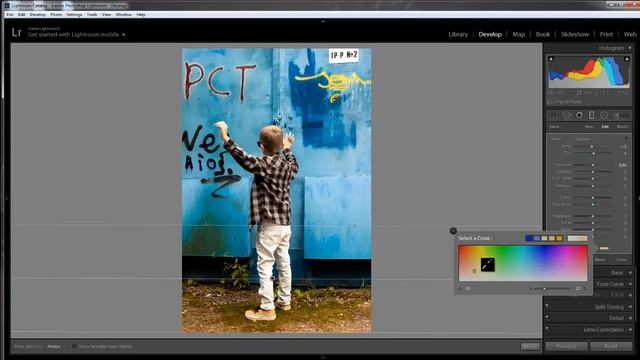Pick the golden yellow swatch before wide swatch
The height and width of the screenshot is (360, 640).
(x=559, y=238)
